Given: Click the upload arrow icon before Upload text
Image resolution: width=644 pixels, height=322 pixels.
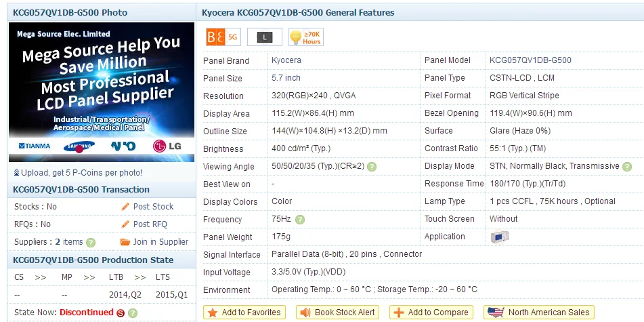Looking at the screenshot, I should 16,173.
